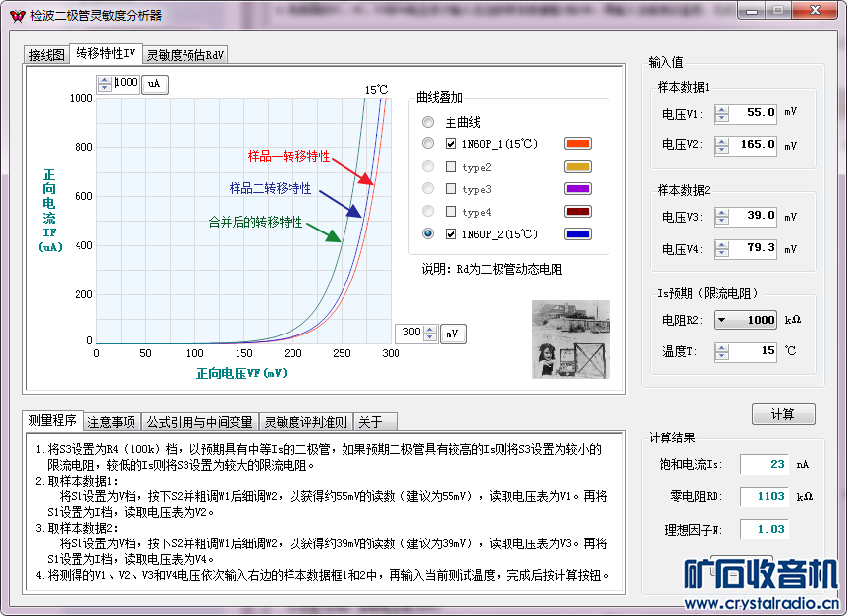Click the 计算 button
Screen dimensions: 847x616
tap(783, 414)
